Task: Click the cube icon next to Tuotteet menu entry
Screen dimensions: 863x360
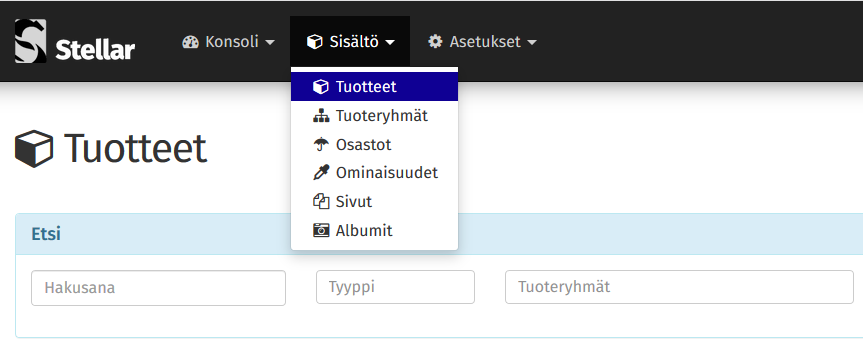Action: 320,87
